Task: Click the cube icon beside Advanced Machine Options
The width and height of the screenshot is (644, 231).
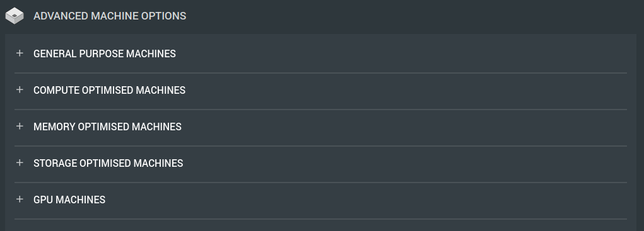Action: point(15,16)
